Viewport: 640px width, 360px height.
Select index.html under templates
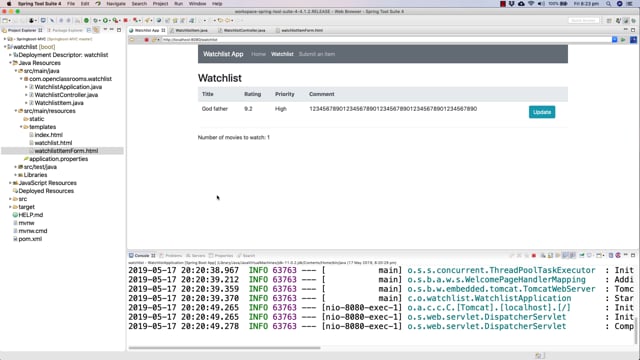point(48,135)
